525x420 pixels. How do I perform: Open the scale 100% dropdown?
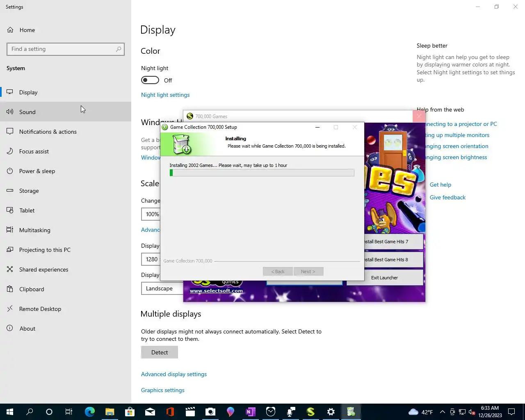tap(151, 214)
